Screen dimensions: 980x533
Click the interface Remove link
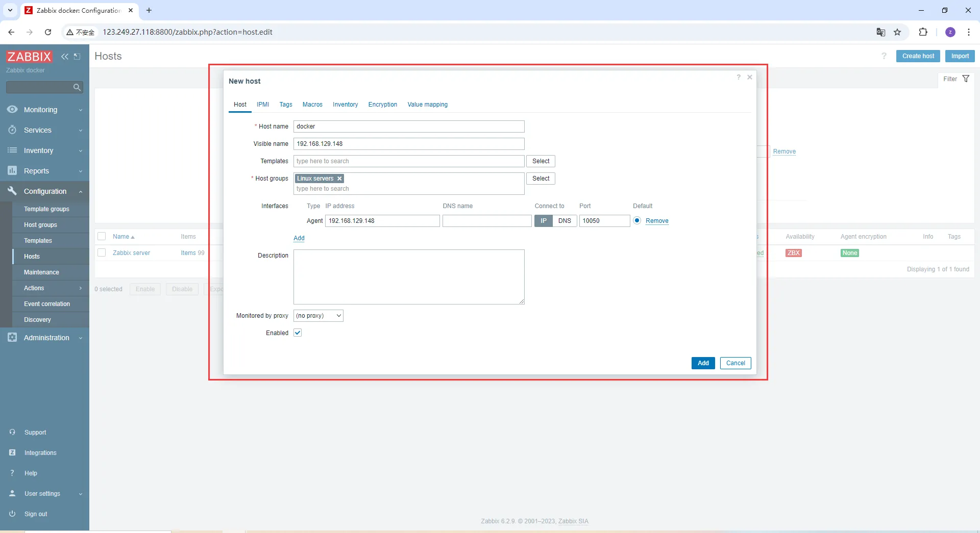tap(657, 221)
